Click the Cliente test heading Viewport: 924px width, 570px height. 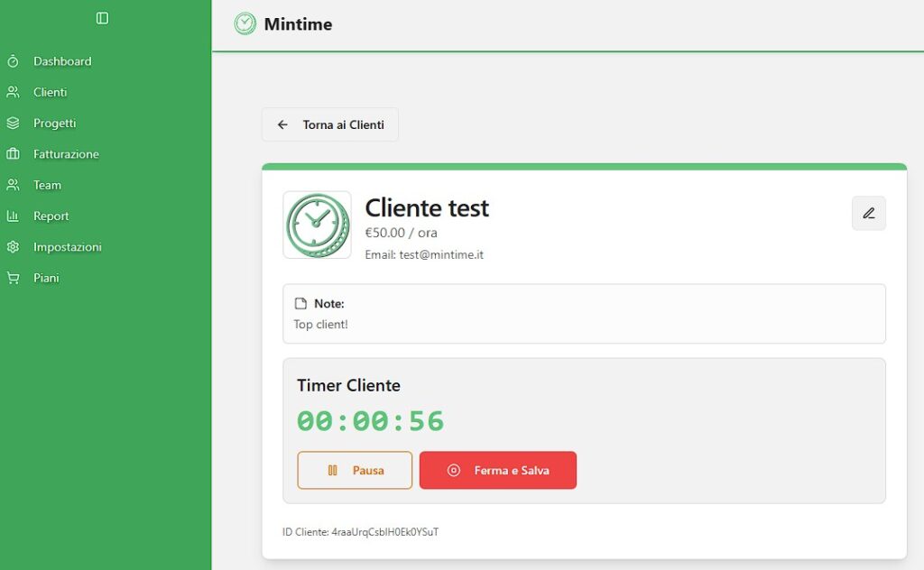427,207
